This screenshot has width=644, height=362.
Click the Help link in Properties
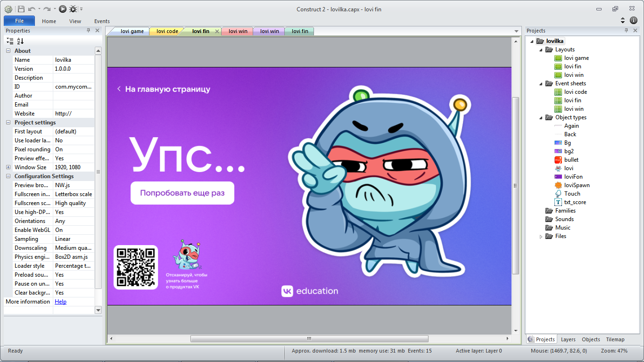coord(60,302)
